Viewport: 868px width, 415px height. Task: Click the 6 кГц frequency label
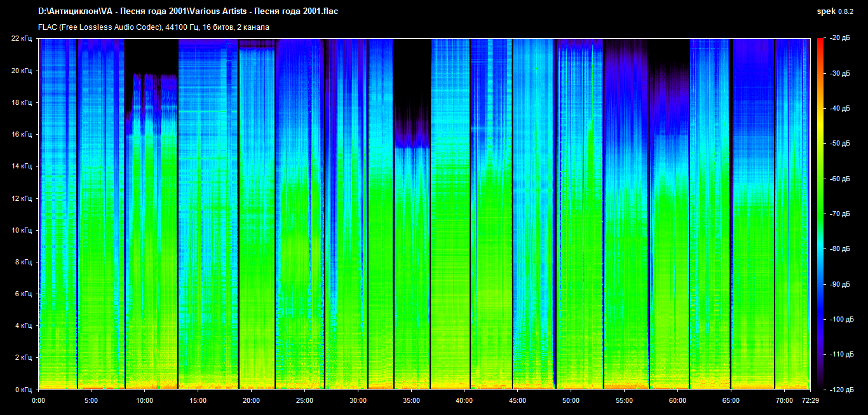(25, 294)
